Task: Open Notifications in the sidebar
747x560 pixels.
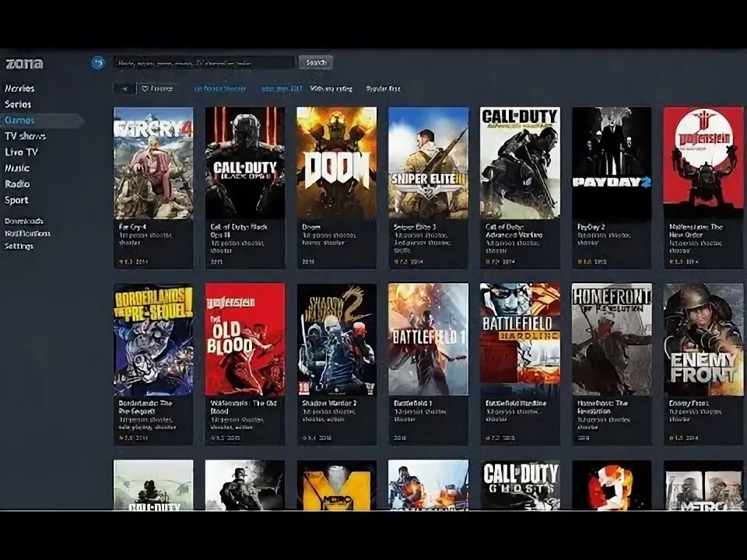Action: coord(27,233)
